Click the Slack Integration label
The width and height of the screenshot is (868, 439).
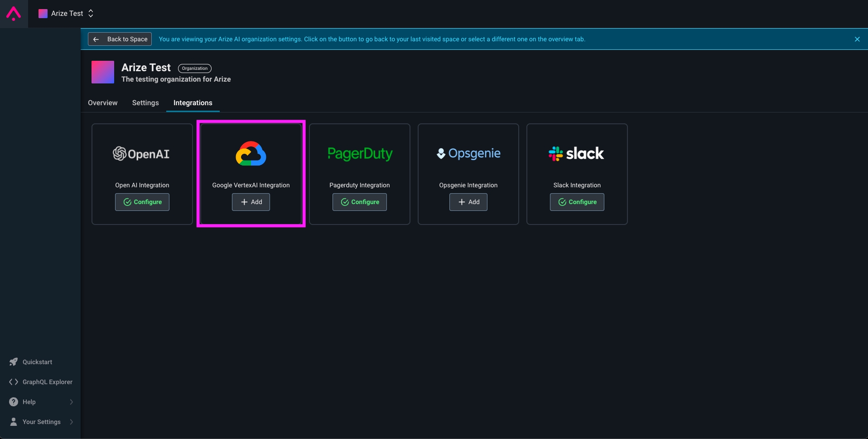point(577,185)
